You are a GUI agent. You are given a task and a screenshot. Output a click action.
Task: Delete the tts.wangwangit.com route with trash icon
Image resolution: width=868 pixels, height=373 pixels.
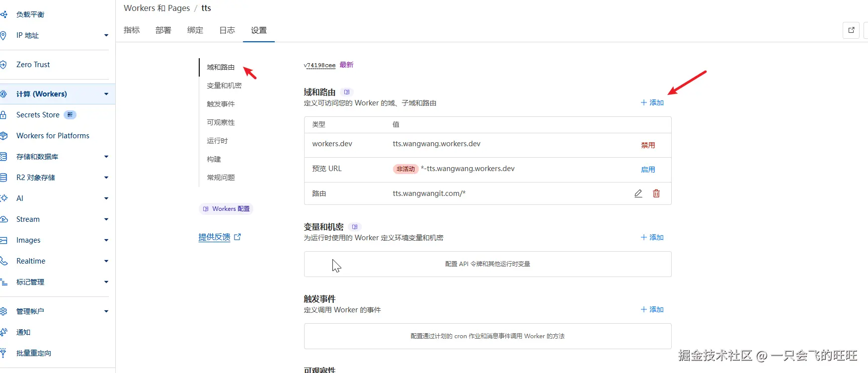coord(656,193)
